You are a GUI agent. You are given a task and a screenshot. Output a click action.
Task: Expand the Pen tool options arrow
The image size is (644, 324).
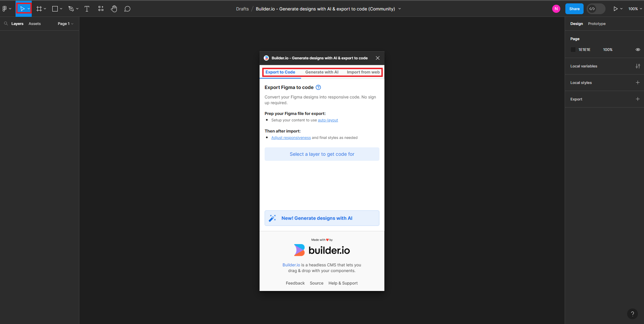[x=77, y=9]
